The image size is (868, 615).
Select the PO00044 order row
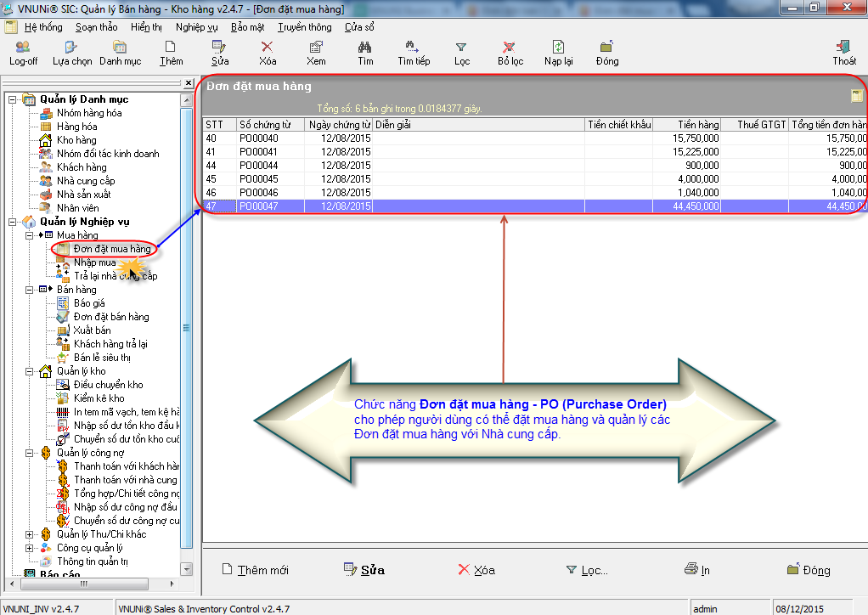pyautogui.click(x=259, y=166)
